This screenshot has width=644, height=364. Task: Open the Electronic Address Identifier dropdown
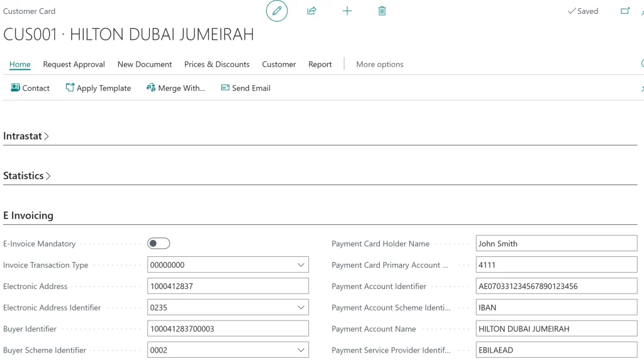coord(301,307)
